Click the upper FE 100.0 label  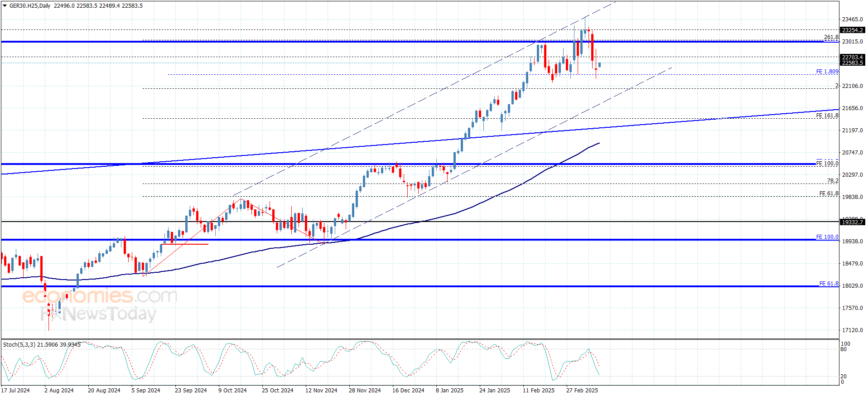827,163
